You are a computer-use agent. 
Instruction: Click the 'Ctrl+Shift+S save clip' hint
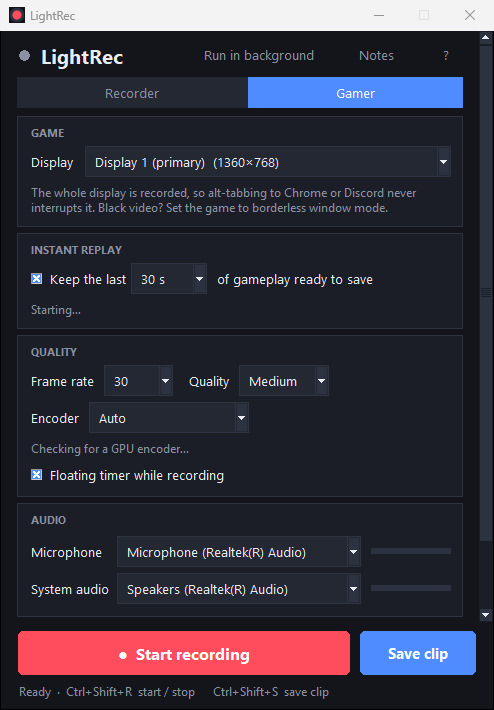(x=271, y=692)
